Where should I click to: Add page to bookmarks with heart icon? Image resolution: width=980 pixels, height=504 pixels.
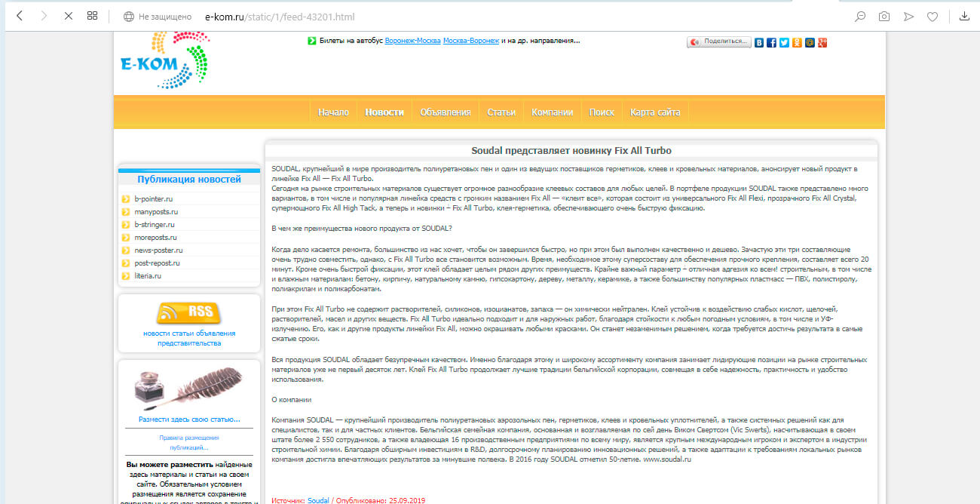(933, 17)
